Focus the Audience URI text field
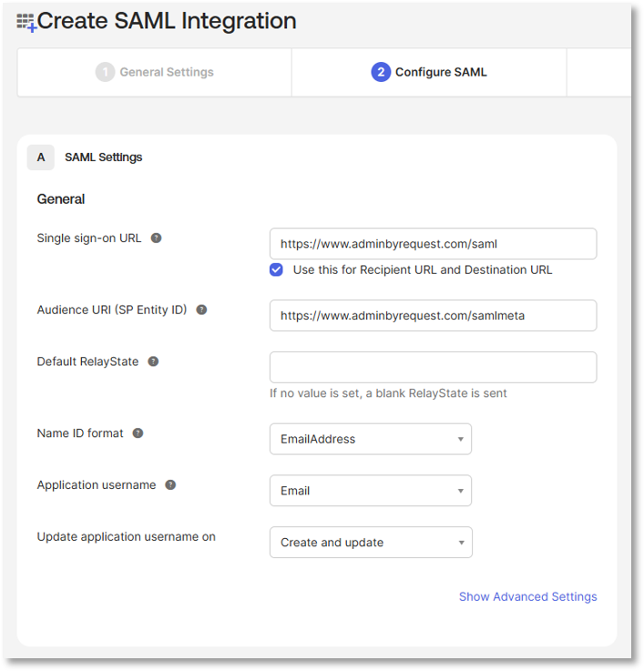 click(433, 316)
